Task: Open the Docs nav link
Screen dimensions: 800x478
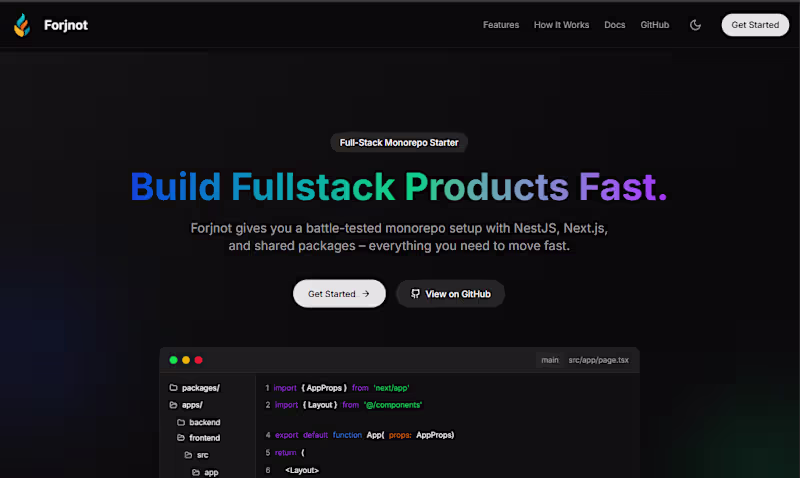Action: pos(614,25)
